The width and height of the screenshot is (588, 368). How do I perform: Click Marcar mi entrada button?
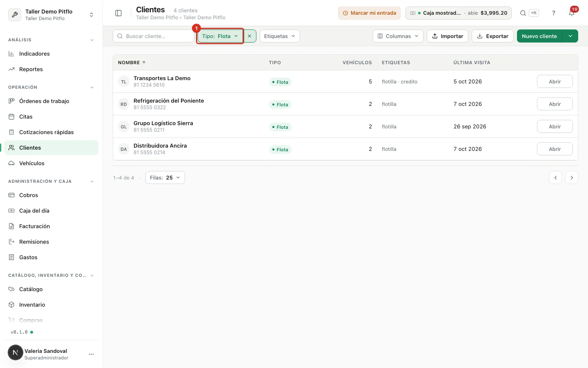[369, 13]
